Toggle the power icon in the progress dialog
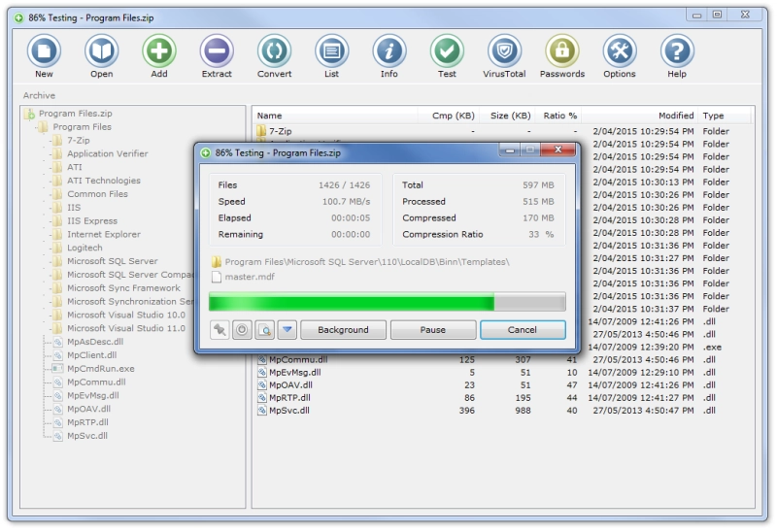777x532 pixels. click(x=242, y=330)
